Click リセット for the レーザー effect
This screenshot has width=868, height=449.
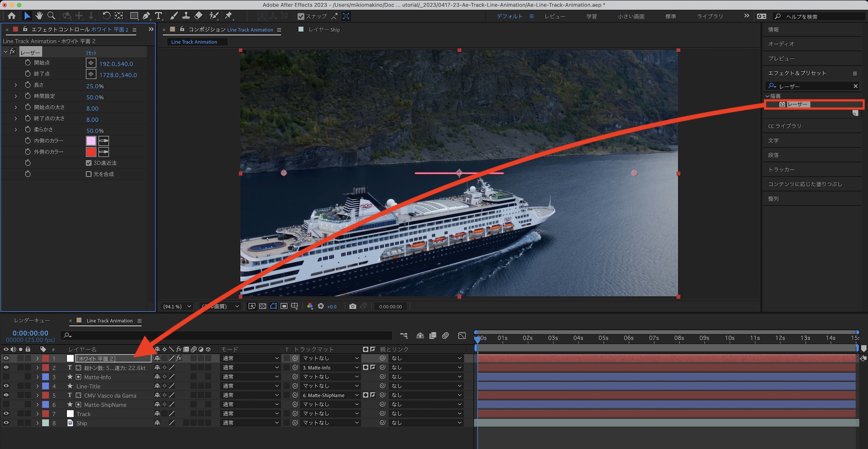pyautogui.click(x=91, y=53)
